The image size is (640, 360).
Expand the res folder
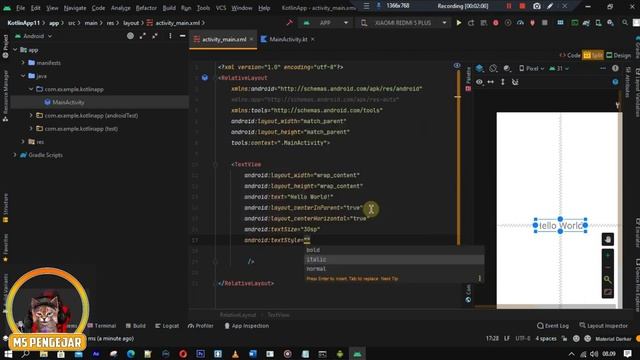[23, 142]
